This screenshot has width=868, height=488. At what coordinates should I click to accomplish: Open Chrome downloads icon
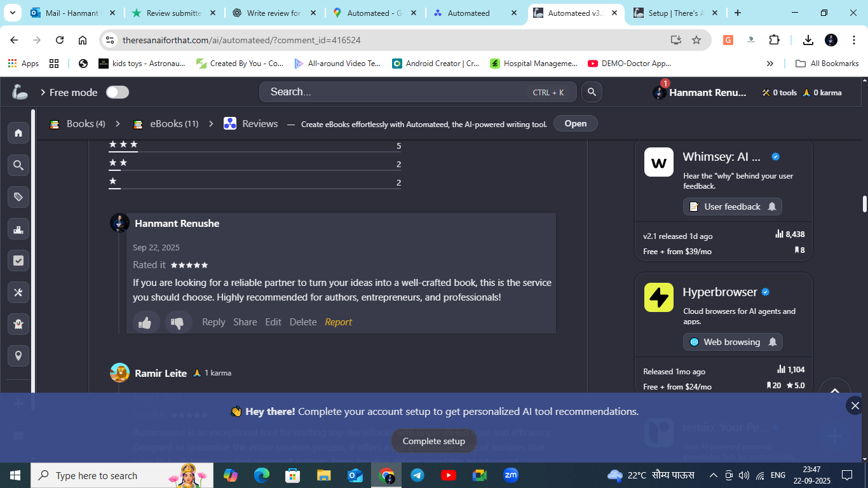pyautogui.click(x=808, y=40)
